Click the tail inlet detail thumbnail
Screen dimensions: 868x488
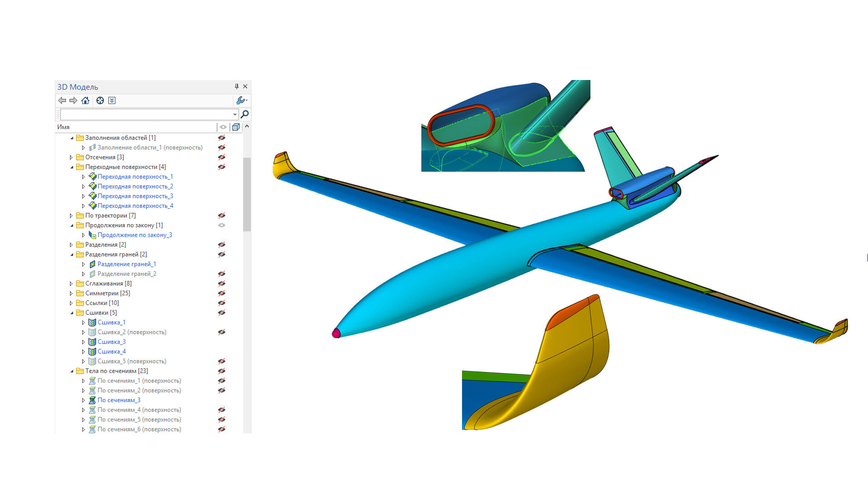click(505, 126)
